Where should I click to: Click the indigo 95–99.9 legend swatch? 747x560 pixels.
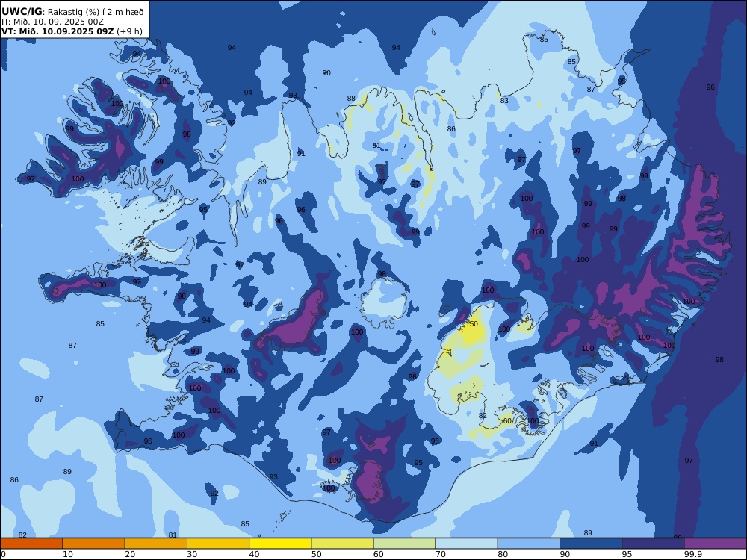click(x=653, y=544)
